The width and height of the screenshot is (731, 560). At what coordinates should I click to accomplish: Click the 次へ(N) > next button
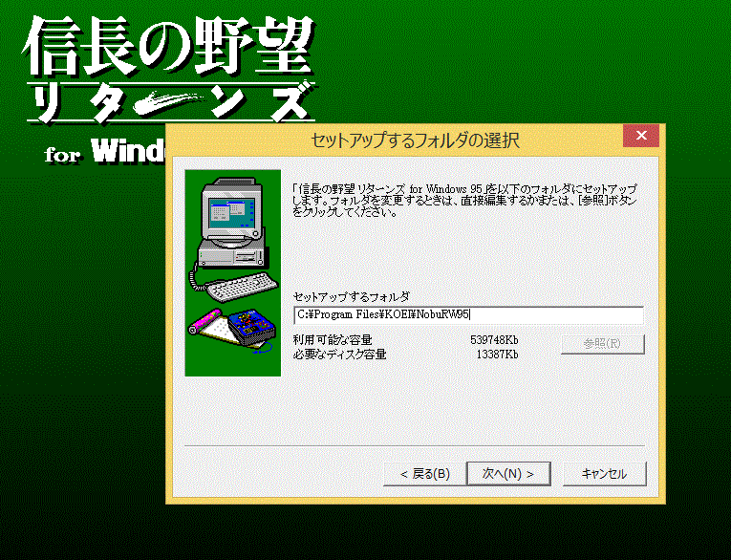(508, 474)
